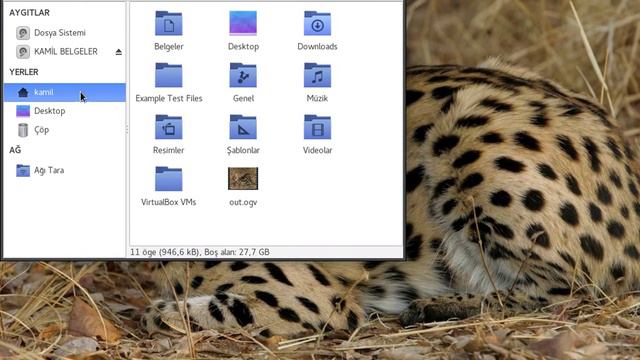The width and height of the screenshot is (640, 360).
Task: Click status bar text showing 11 öge
Action: [x=200, y=252]
